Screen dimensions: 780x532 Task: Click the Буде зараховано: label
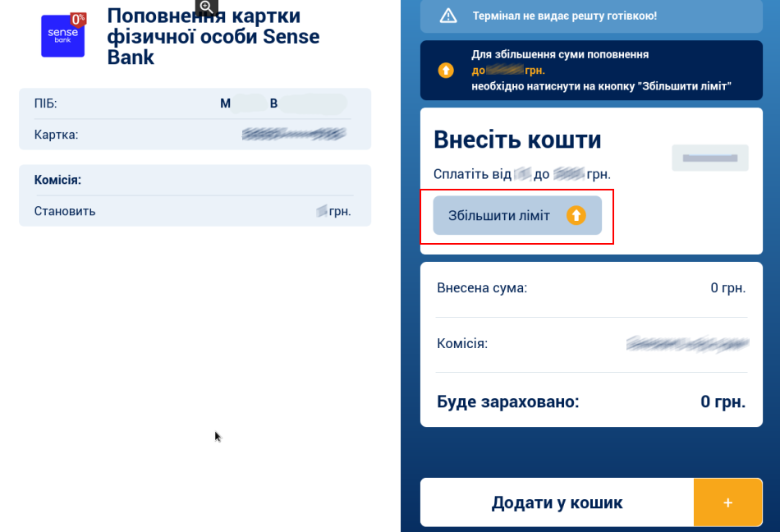(x=508, y=401)
